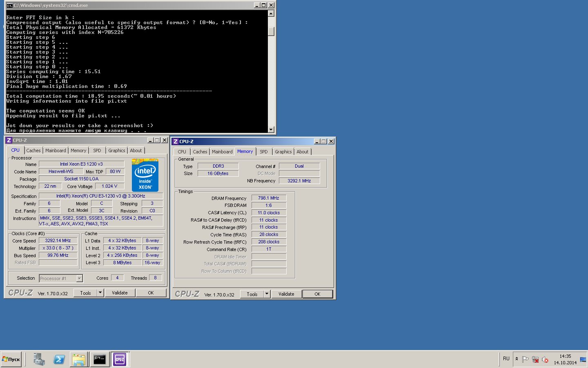Click the network tray icon

[x=535, y=359]
